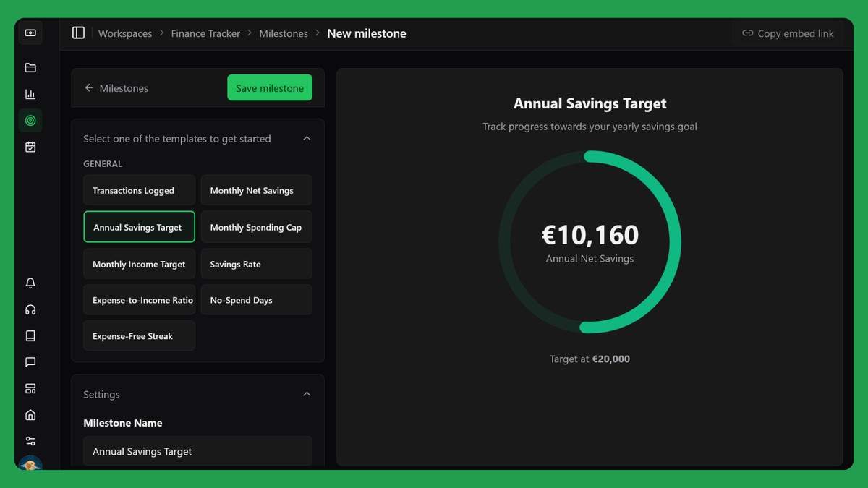The height and width of the screenshot is (488, 868).
Task: Navigate to Milestones breadcrumb link
Action: (x=284, y=33)
